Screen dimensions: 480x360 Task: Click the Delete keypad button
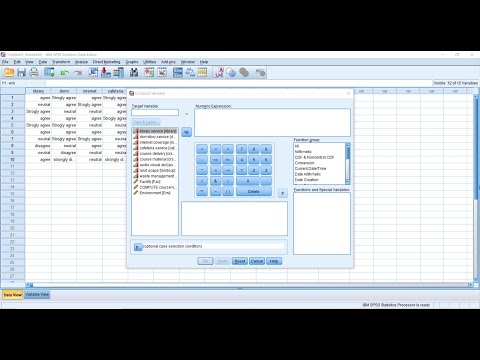254,192
